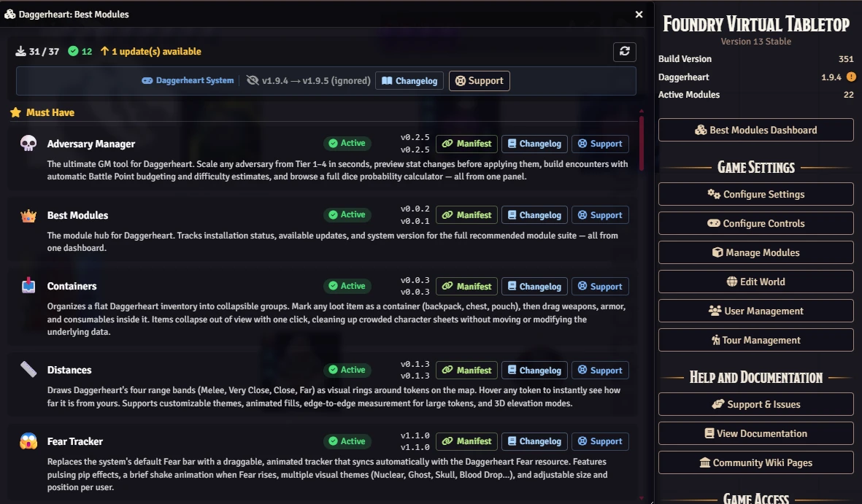Click the Foundry Virtual Tabletop logo title
Screen dimensions: 862x504
[x=756, y=23]
